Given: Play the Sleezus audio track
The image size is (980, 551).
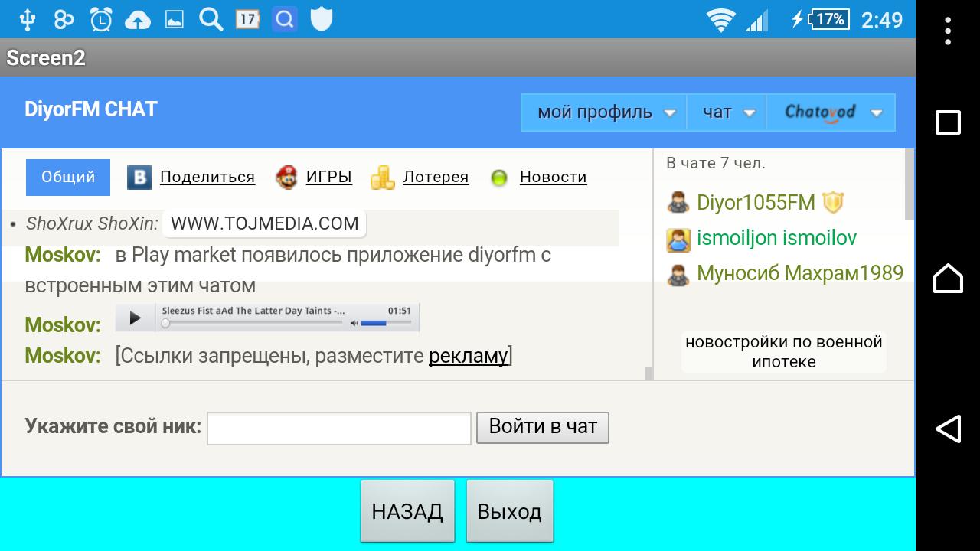Looking at the screenshot, I should 136,318.
